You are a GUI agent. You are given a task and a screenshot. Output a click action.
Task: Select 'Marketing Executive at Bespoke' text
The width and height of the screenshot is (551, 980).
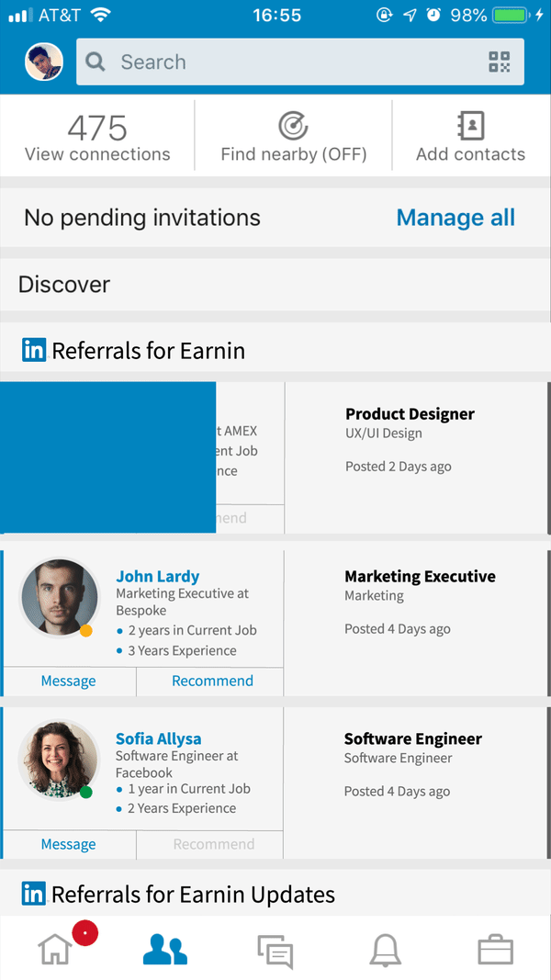click(x=183, y=602)
